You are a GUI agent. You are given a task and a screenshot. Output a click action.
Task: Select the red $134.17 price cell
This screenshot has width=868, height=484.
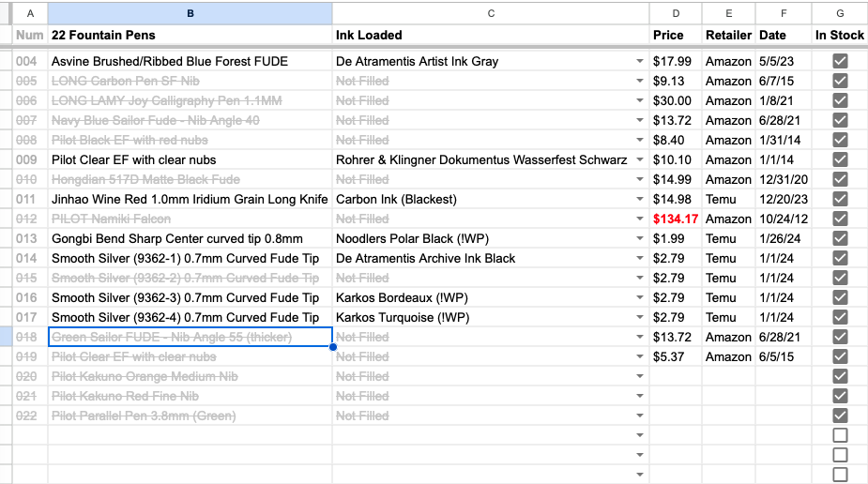[676, 219]
